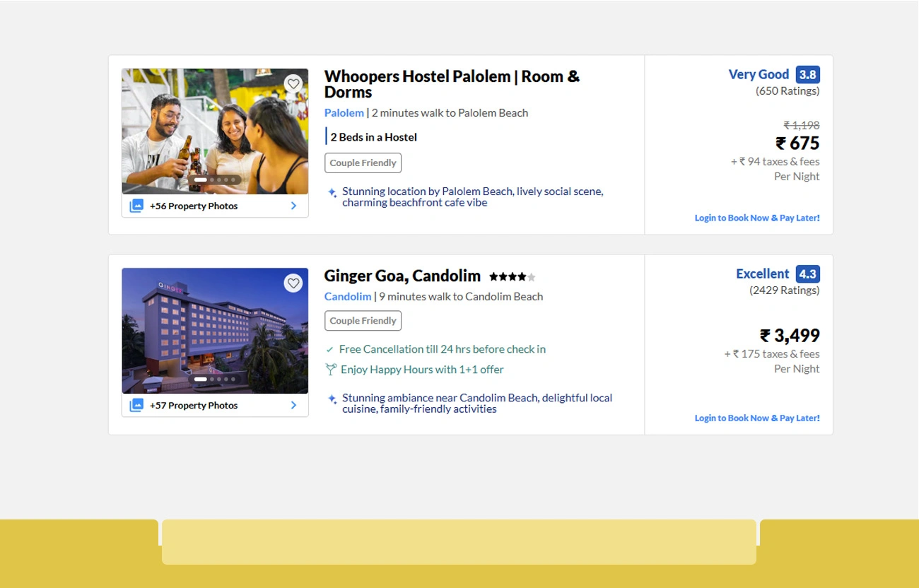Click Ginger Goa four-star rating icons

click(x=512, y=277)
